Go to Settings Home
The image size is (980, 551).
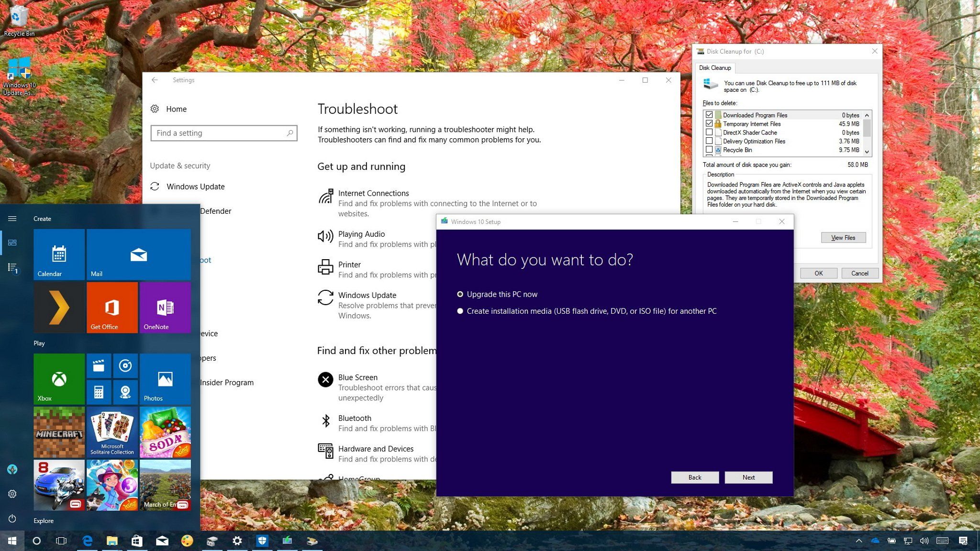click(x=168, y=109)
